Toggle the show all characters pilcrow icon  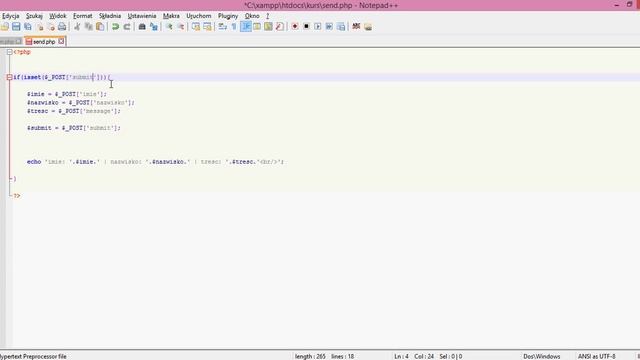click(x=234, y=27)
